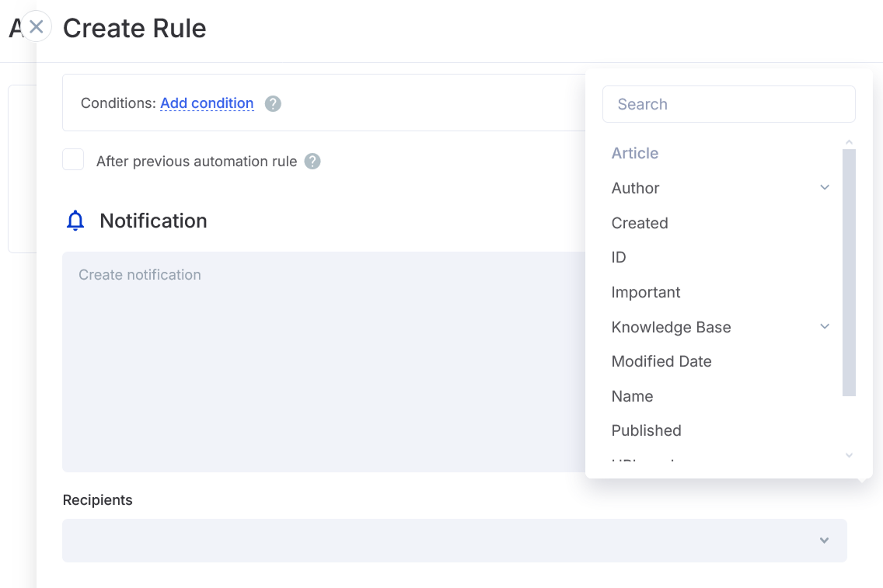Pick Modified Date from the list

(x=661, y=361)
